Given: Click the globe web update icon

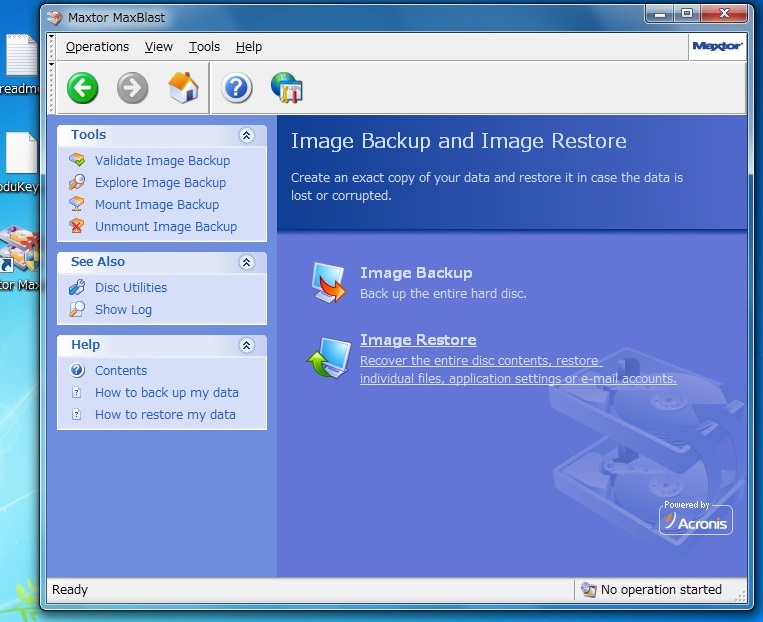Looking at the screenshot, I should point(287,88).
